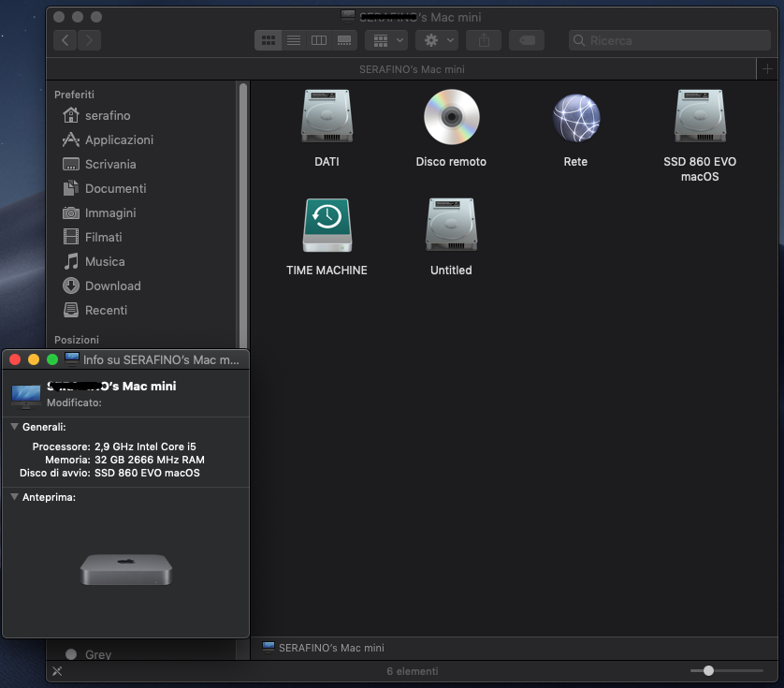Image resolution: width=784 pixels, height=688 pixels.
Task: Select the Rete network globe icon
Action: pos(576,118)
